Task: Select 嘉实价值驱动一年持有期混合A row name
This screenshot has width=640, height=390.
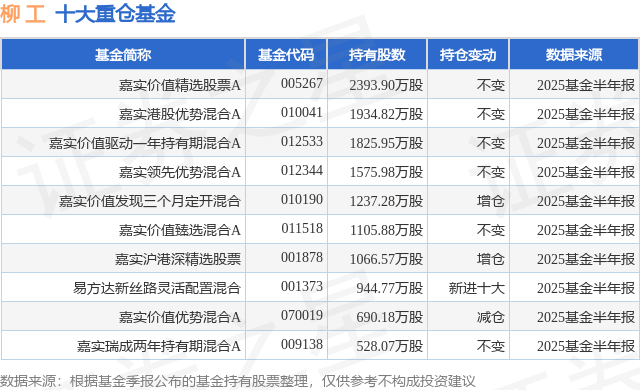Action: tap(145, 143)
